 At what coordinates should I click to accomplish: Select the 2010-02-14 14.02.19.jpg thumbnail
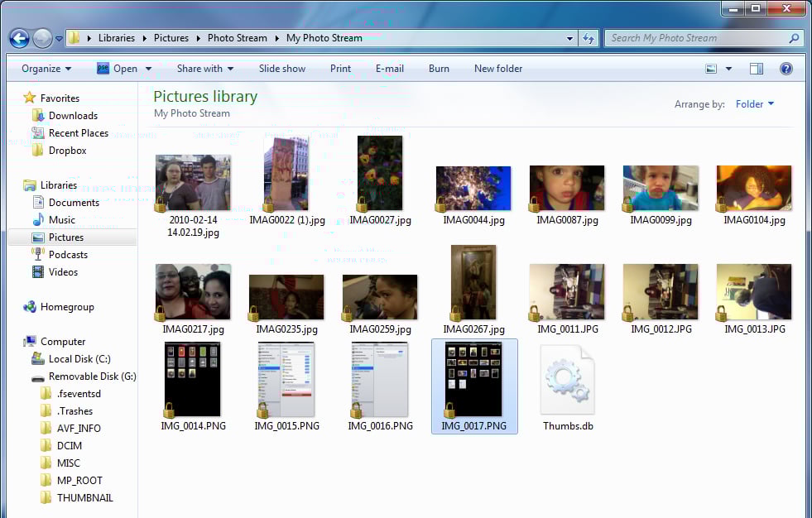coord(193,183)
